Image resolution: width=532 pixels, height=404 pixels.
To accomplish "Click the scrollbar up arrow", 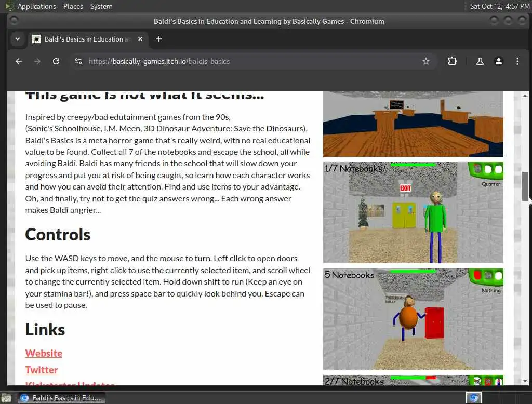I will (525, 96).
